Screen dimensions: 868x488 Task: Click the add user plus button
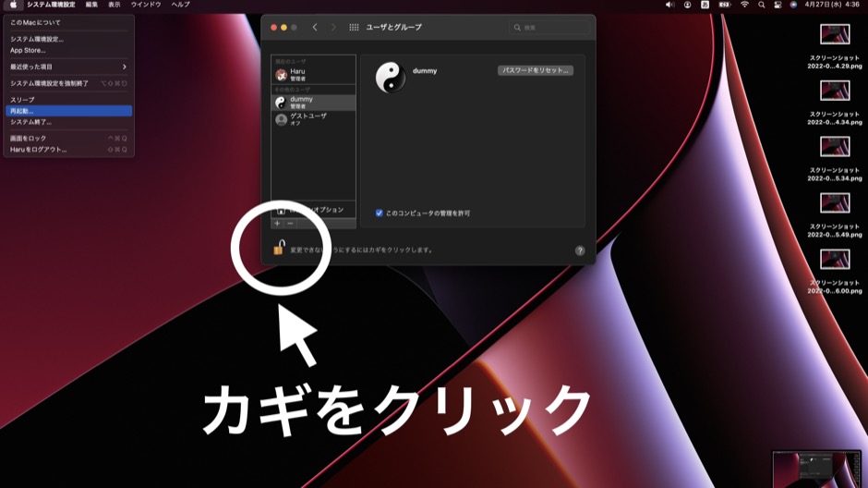(x=277, y=224)
